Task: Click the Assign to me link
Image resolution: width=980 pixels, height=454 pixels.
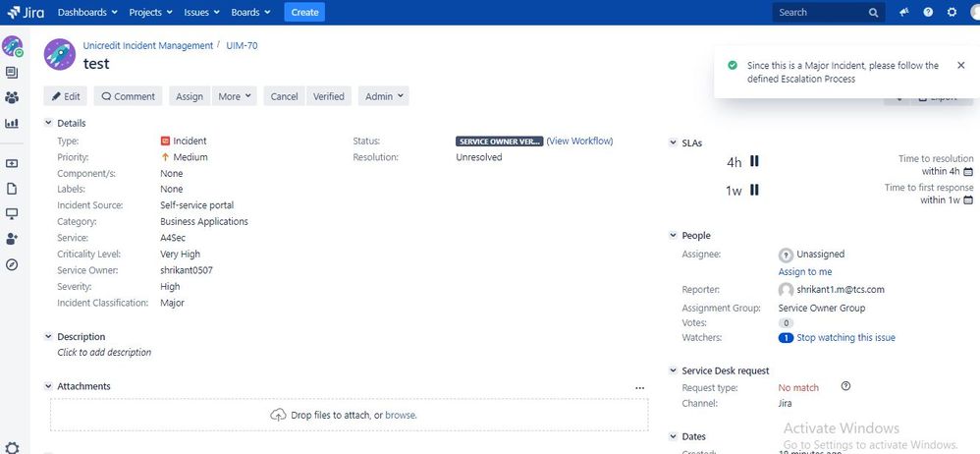Action: pos(805,271)
